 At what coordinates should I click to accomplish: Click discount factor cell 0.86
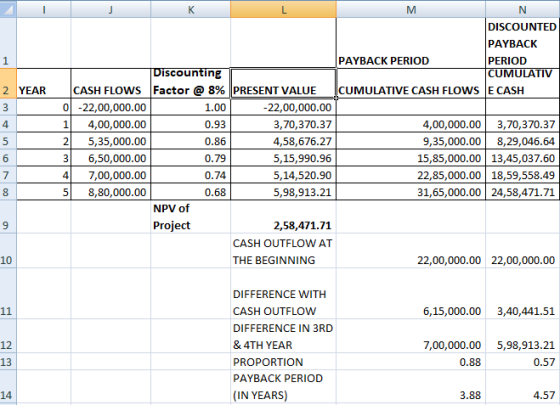coord(190,141)
